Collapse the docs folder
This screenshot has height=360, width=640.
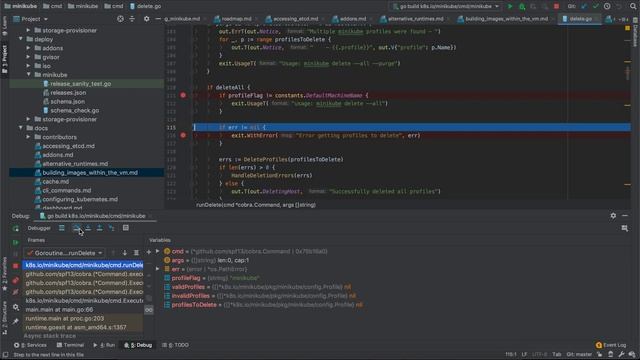pyautogui.click(x=21, y=128)
